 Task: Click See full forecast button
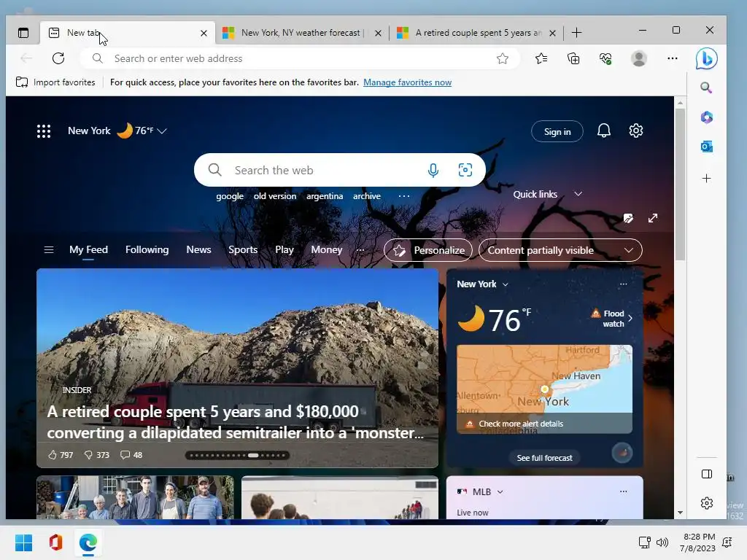[x=544, y=458]
